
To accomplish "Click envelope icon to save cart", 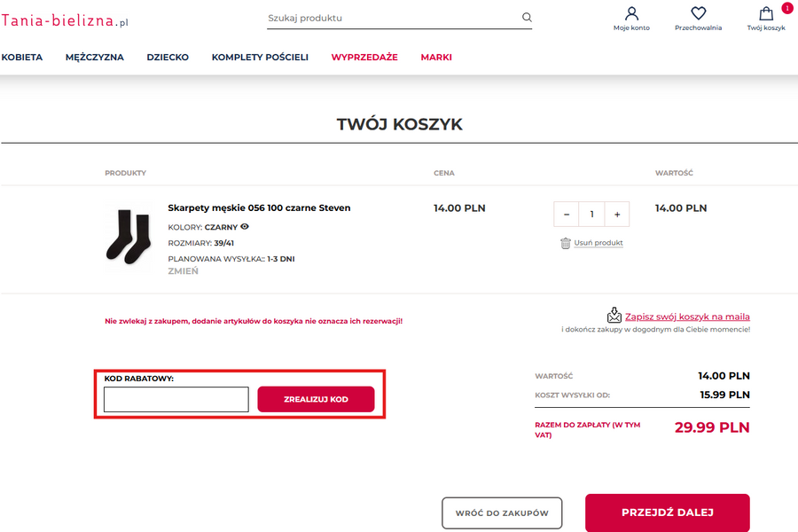I will tap(614, 316).
